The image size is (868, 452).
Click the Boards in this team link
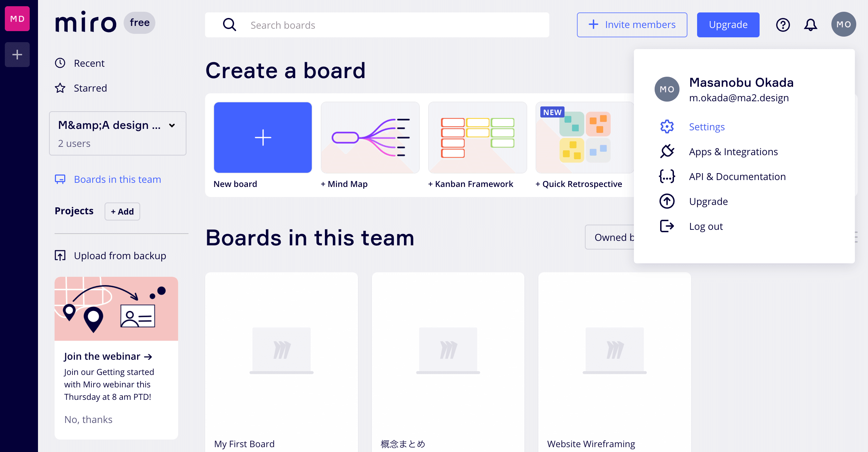coord(117,179)
